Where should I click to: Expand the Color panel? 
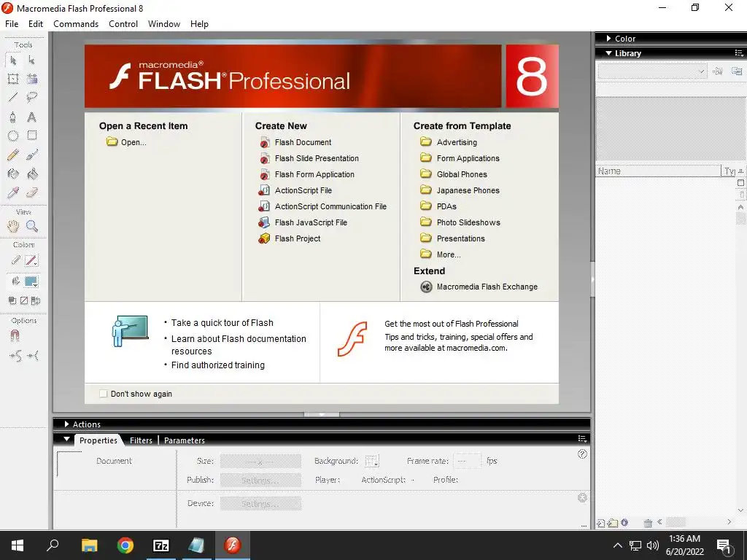[609, 38]
